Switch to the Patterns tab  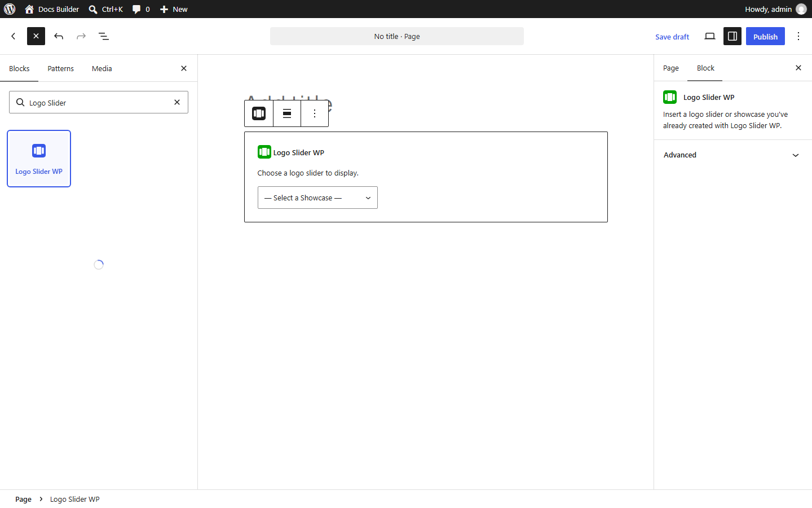(61, 68)
